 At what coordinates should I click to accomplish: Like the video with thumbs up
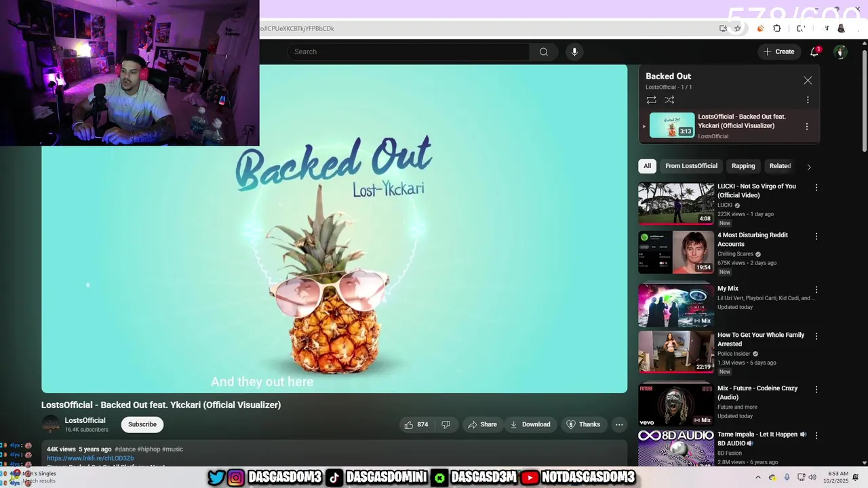coord(416,424)
